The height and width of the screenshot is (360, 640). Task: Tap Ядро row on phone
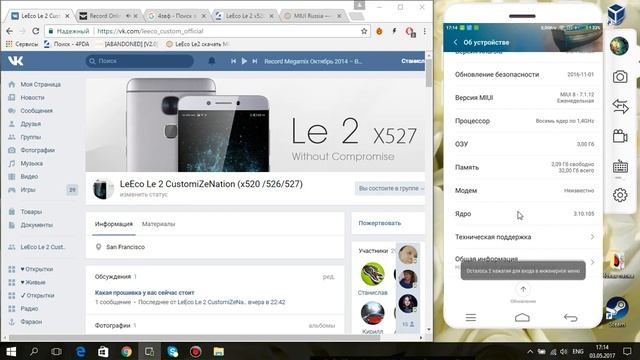point(524,213)
